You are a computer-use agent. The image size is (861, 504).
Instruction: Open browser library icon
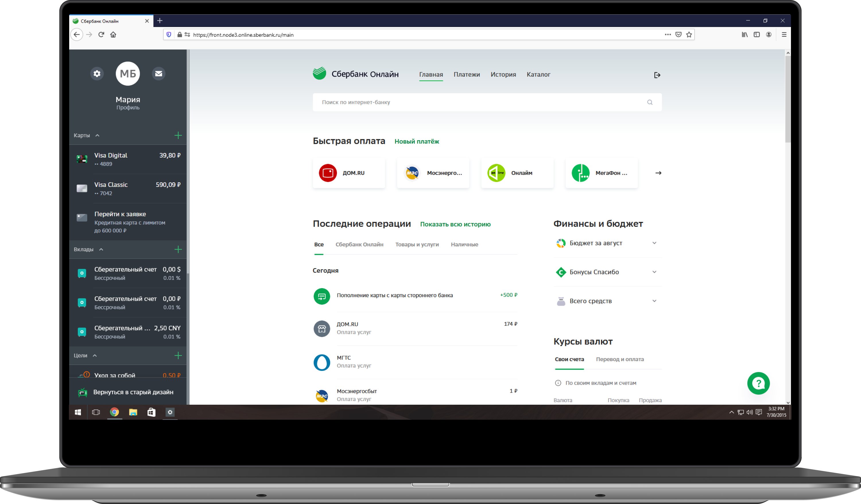[x=744, y=34]
